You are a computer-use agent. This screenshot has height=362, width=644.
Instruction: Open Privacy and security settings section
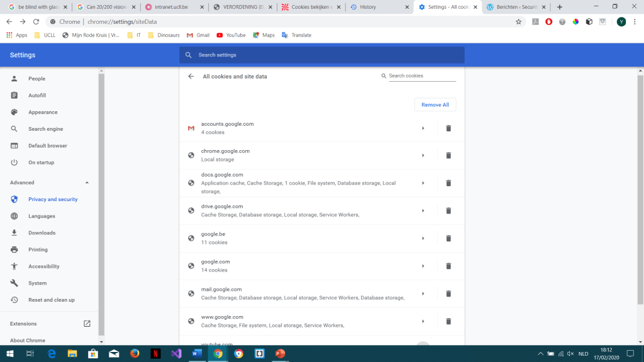(x=53, y=199)
